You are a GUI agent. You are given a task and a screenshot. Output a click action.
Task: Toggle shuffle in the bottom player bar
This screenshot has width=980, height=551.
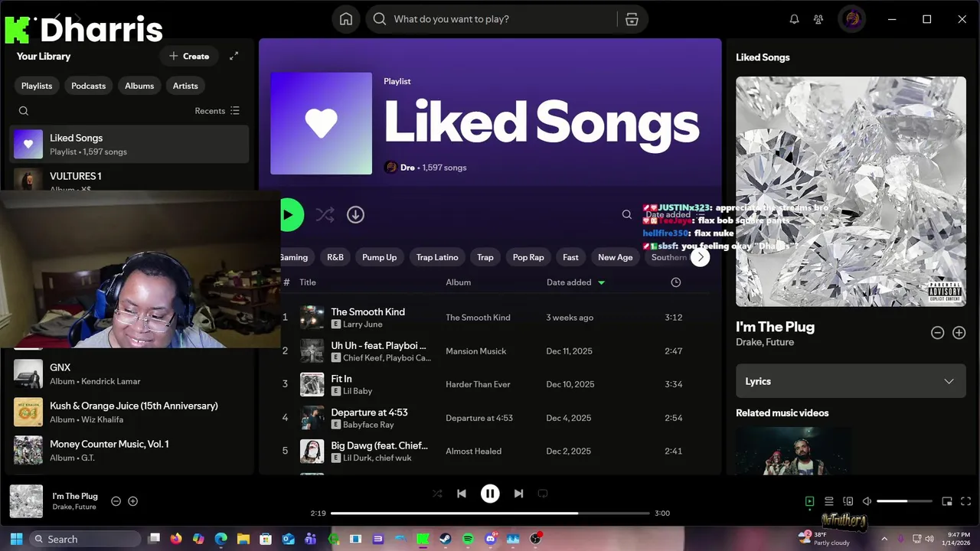point(437,494)
